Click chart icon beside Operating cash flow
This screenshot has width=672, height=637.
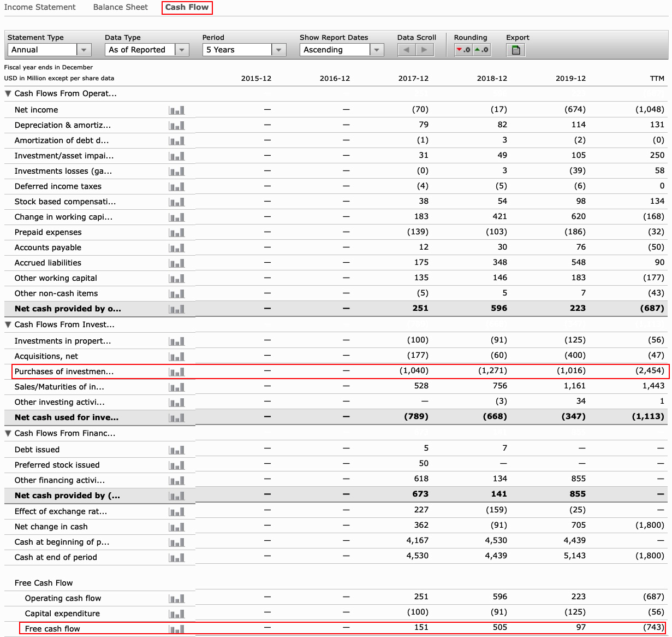pos(177,599)
